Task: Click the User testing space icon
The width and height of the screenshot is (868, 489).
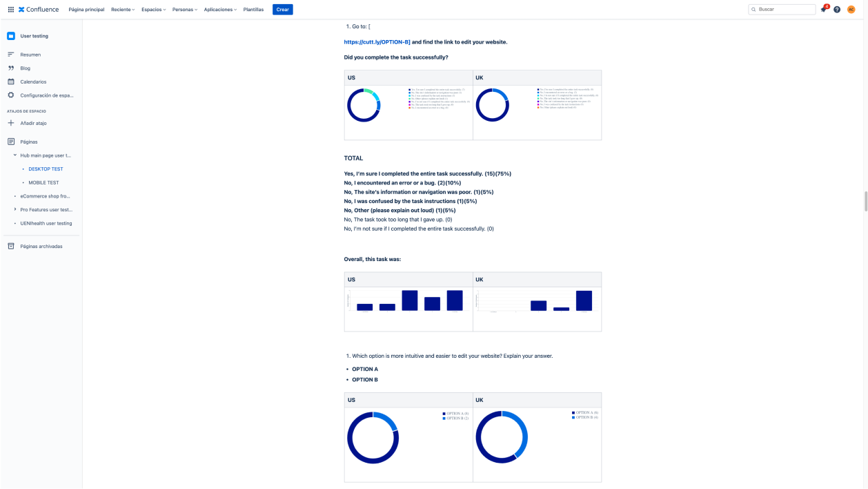Action: click(11, 36)
